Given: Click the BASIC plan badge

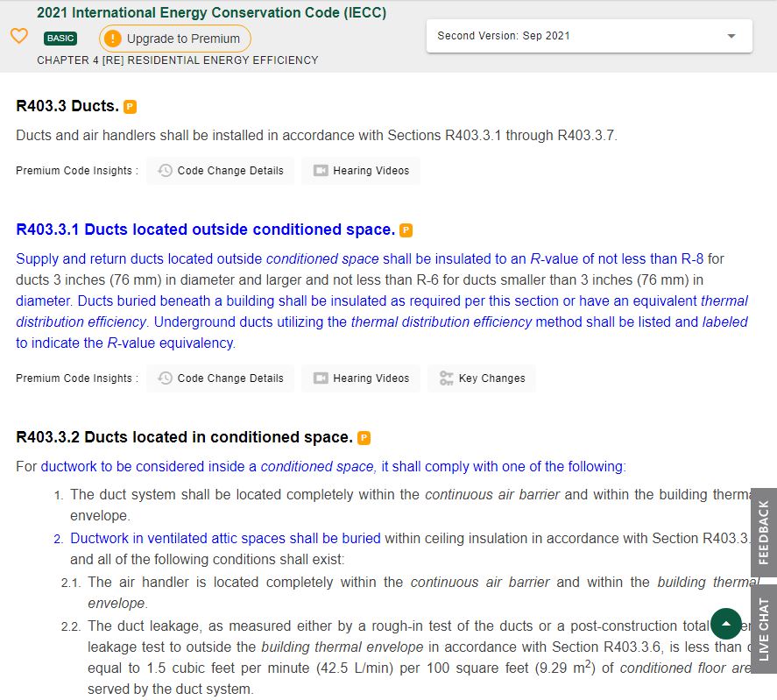Looking at the screenshot, I should (60, 39).
